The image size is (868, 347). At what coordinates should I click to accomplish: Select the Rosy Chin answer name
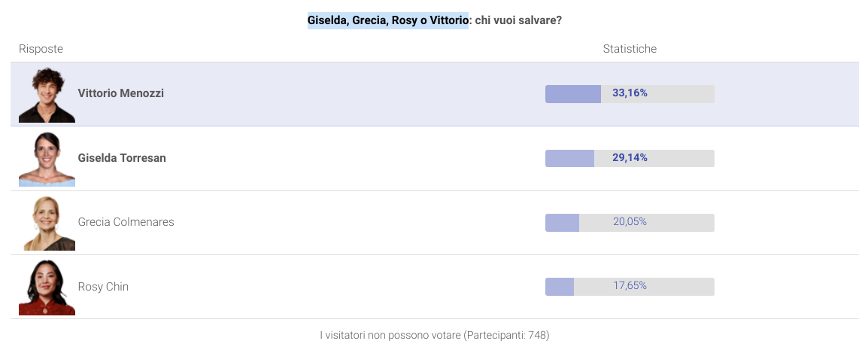103,287
